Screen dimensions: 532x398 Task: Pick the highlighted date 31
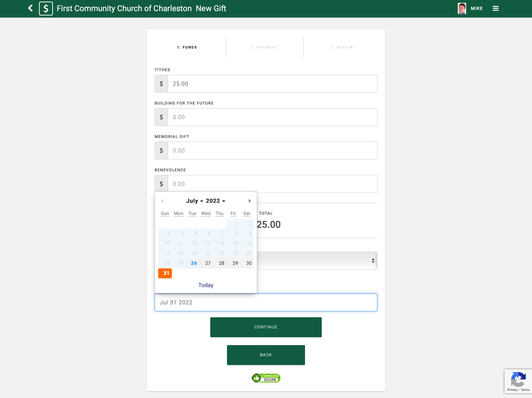[x=165, y=273]
